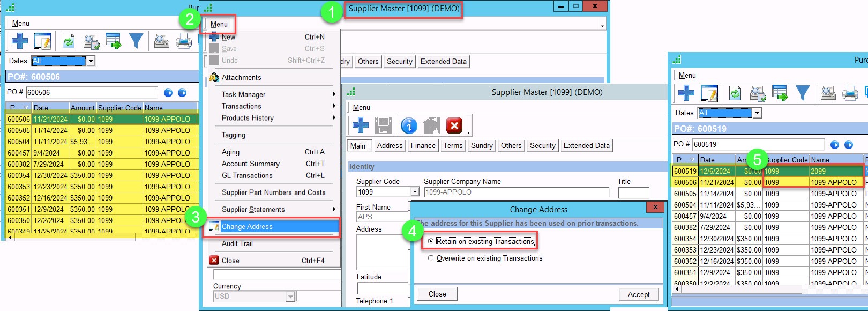
Task: Open the Dates dropdown in PO 600506 window
Action: 91,61
